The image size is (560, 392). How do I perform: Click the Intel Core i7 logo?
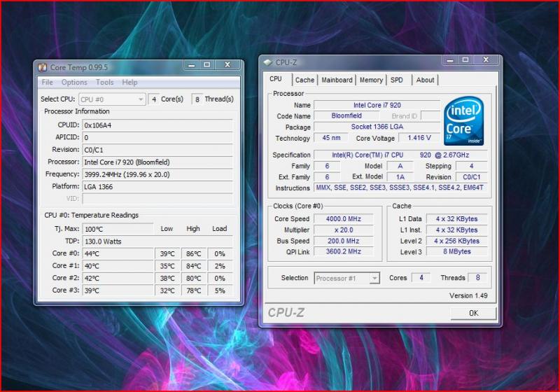(x=463, y=121)
